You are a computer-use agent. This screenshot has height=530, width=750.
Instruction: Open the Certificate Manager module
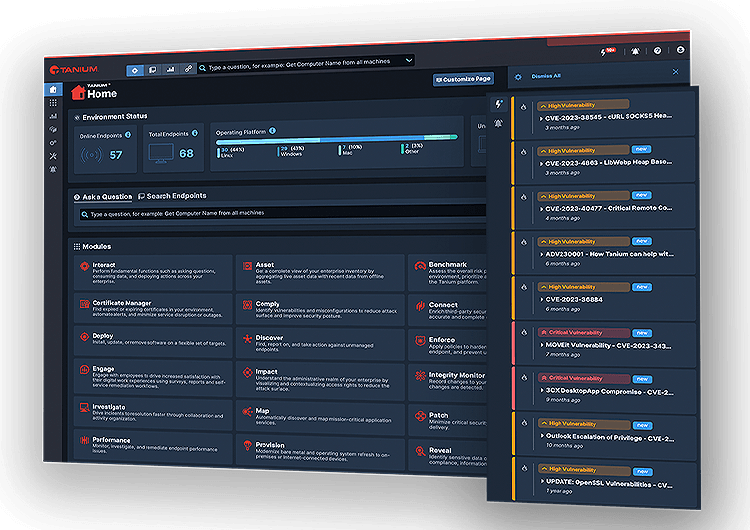pyautogui.click(x=153, y=309)
